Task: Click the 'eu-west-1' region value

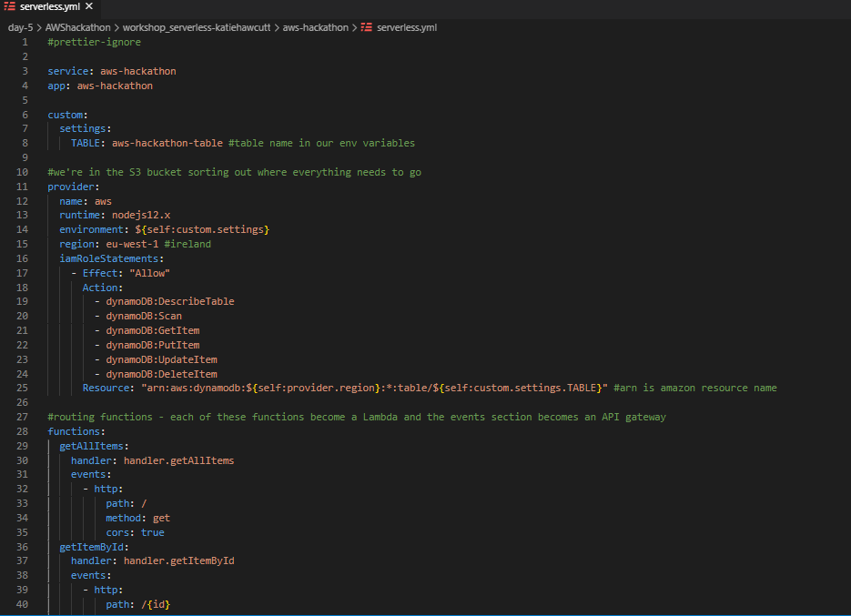Action: click(132, 244)
